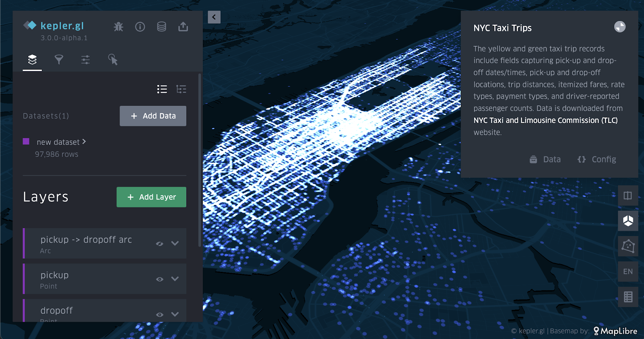Toggle 3D map perspective
The height and width of the screenshot is (339, 644).
(628, 221)
